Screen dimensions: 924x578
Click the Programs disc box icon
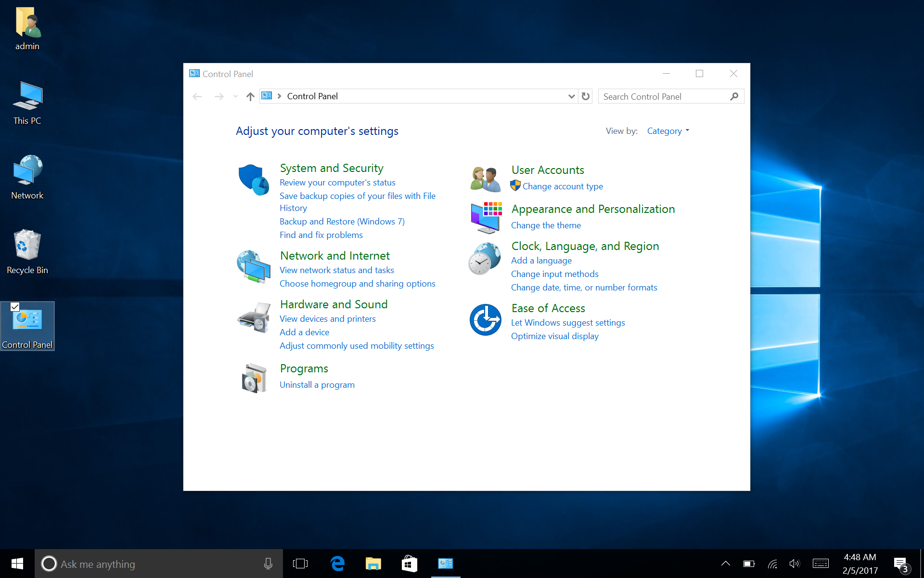click(x=254, y=378)
